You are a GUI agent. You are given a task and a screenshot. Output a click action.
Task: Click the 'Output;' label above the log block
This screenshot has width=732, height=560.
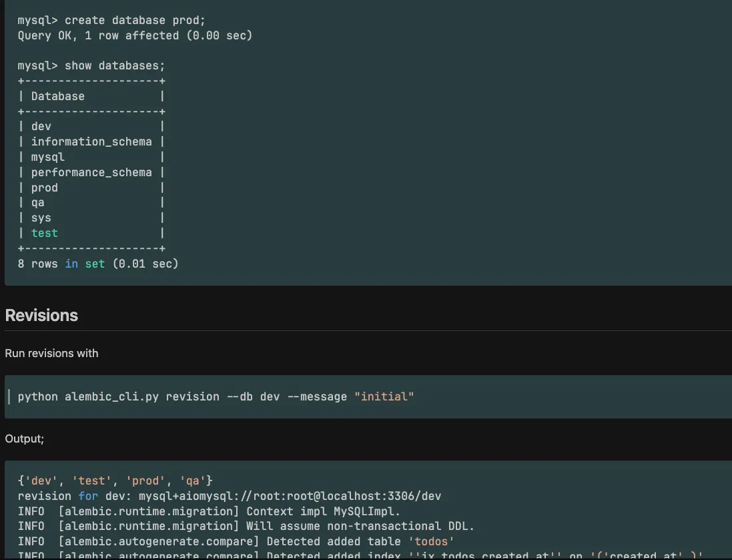(x=25, y=439)
